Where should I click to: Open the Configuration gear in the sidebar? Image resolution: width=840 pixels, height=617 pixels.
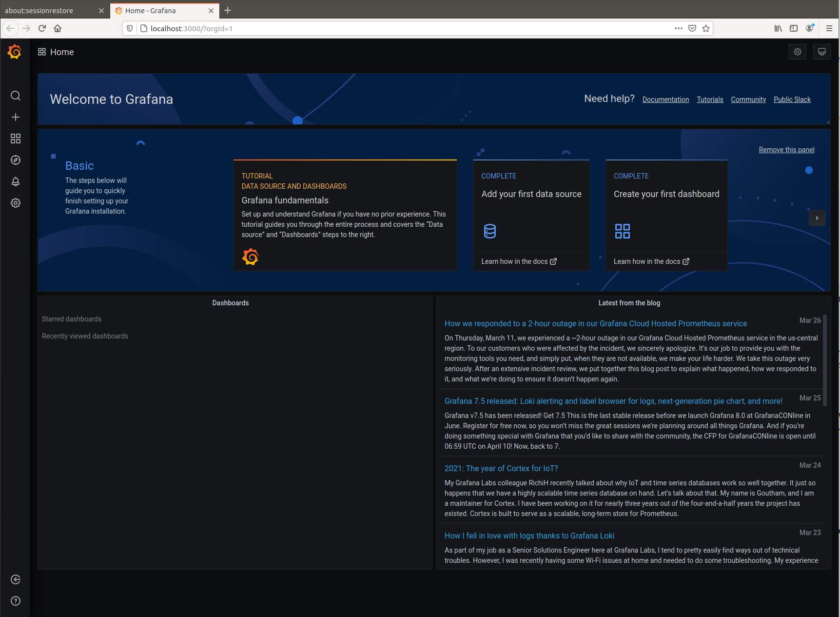[x=16, y=203]
